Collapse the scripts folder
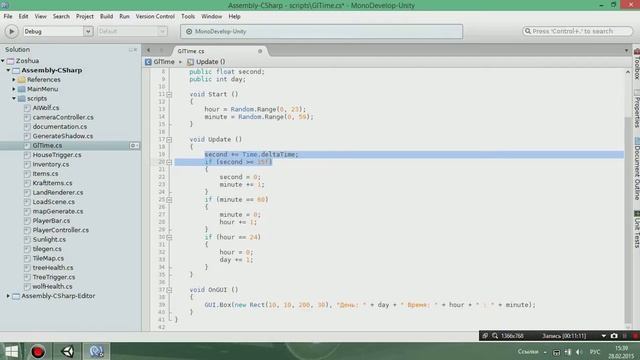The height and width of the screenshot is (360, 640). click(14, 98)
